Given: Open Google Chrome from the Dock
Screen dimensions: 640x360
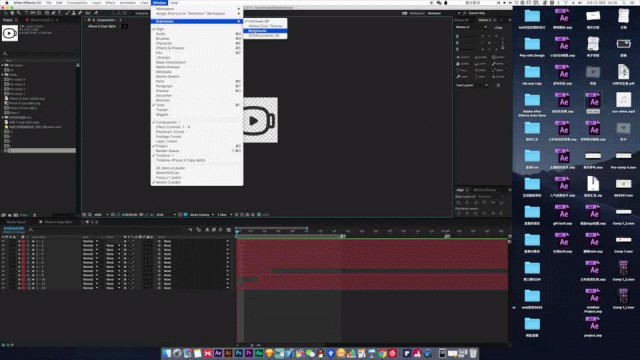Looking at the screenshot, I should coord(382,353).
